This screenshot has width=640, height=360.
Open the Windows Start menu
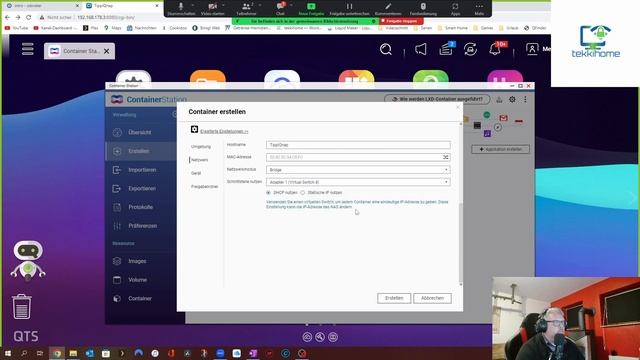7,353
